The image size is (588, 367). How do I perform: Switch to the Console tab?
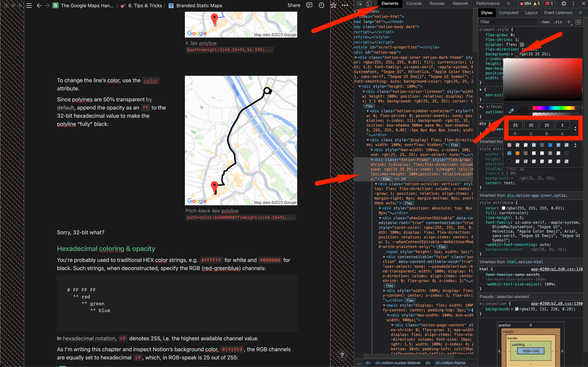[x=414, y=3]
